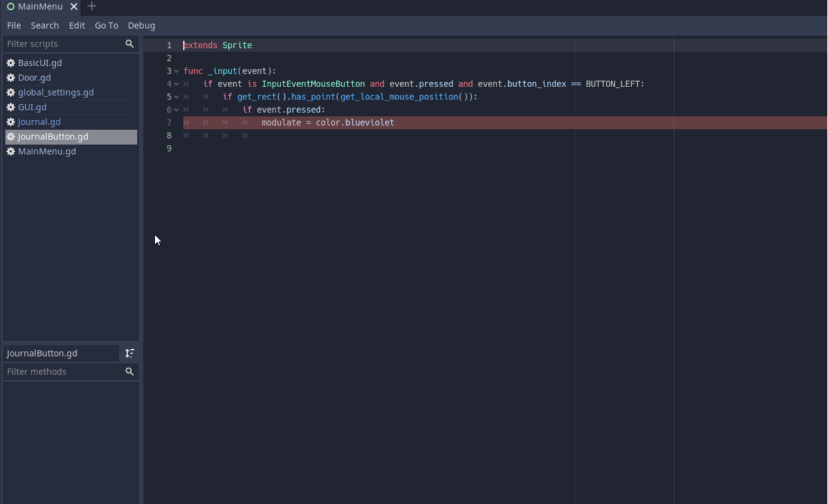The image size is (828, 504).
Task: Toggle alphabetical sorting of the methods list
Action: click(130, 354)
